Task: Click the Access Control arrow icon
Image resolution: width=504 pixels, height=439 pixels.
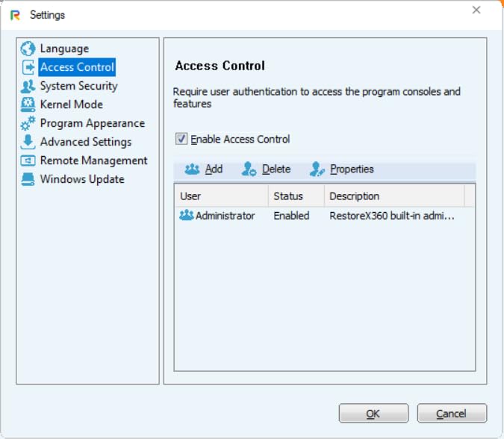Action: 28,67
